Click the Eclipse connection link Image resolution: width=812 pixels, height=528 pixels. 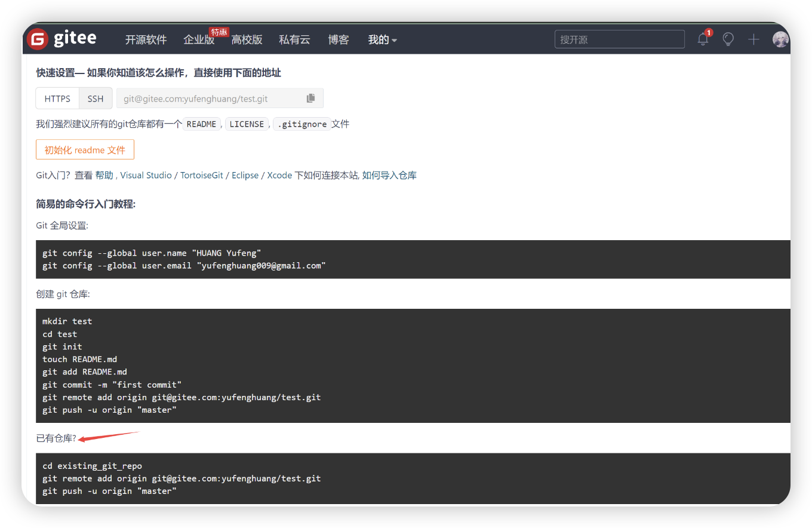click(245, 175)
